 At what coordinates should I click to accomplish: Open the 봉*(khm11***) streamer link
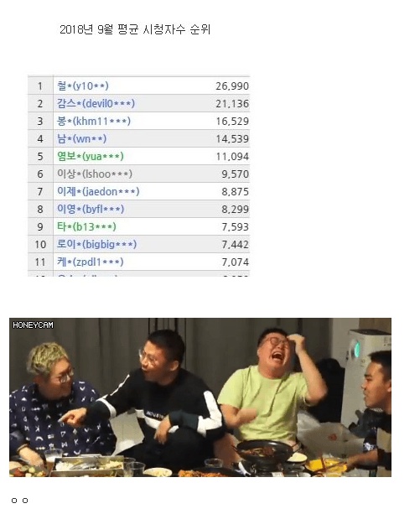pos(94,121)
